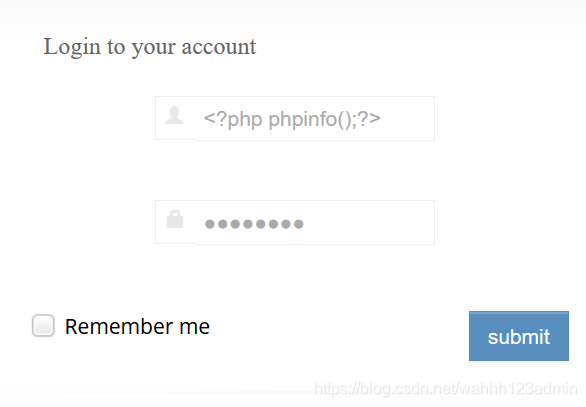Click the masked password dots
The width and height of the screenshot is (586, 407).
pos(254,224)
